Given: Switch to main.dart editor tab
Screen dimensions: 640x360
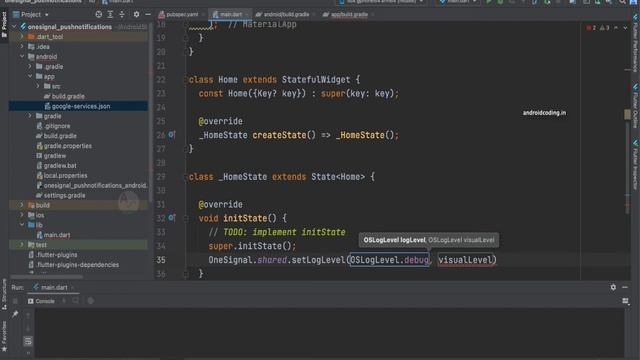Looking at the screenshot, I should point(231,15).
